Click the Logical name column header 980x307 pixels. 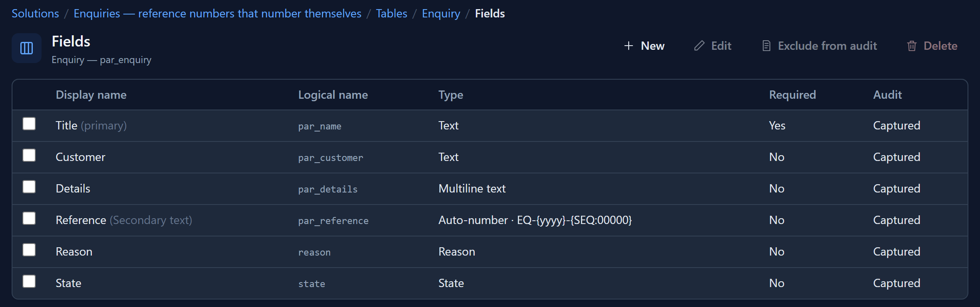333,95
